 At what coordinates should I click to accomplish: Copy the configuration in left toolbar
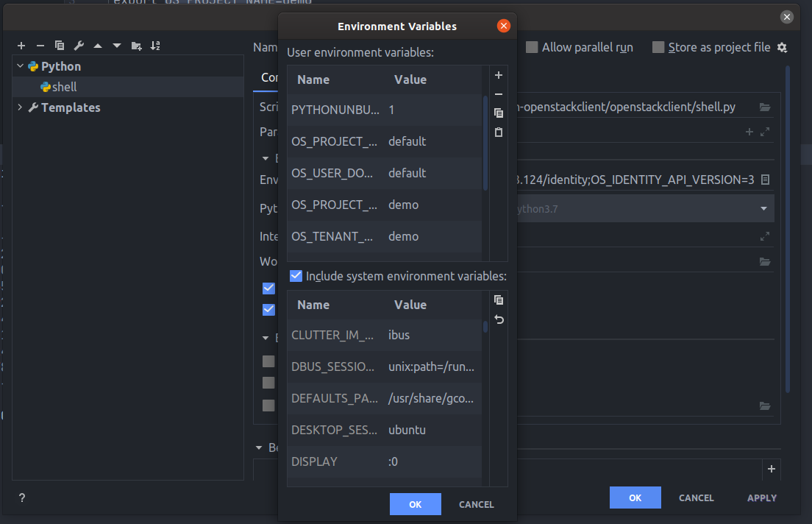pos(60,46)
